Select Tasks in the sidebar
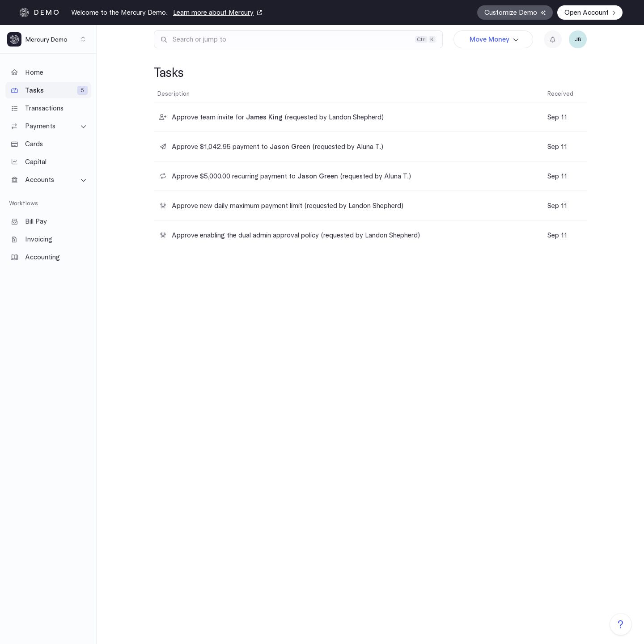This screenshot has width=644, height=644. (34, 90)
